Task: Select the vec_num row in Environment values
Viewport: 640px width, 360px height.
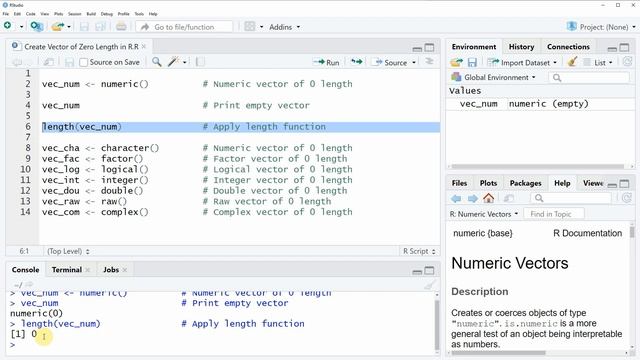Action: (x=541, y=104)
